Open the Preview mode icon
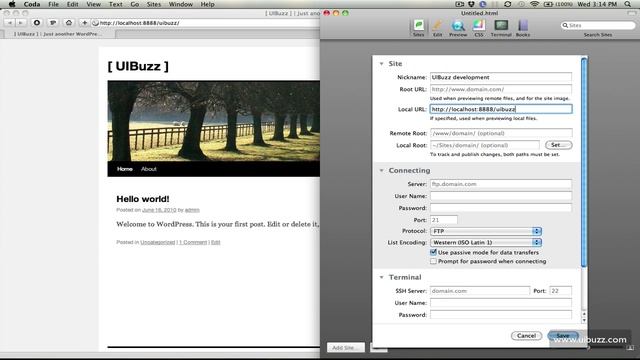The height and width of the screenshot is (360, 640). pos(458,28)
